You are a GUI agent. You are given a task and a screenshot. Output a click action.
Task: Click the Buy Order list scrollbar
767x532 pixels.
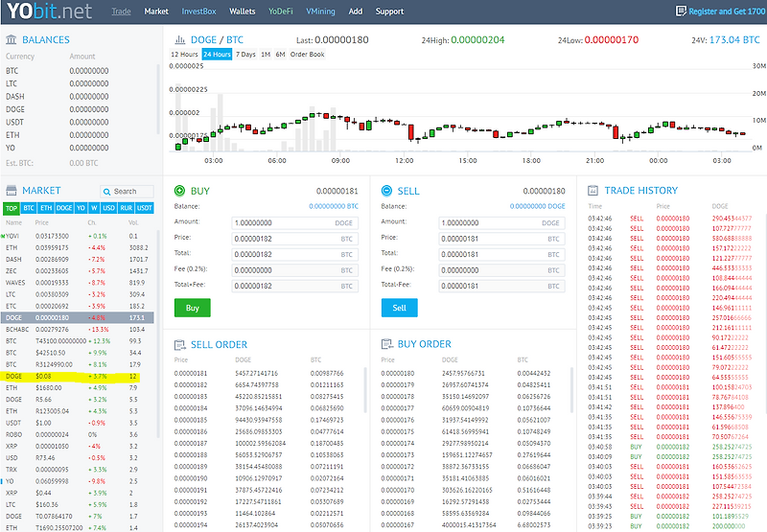(x=571, y=390)
